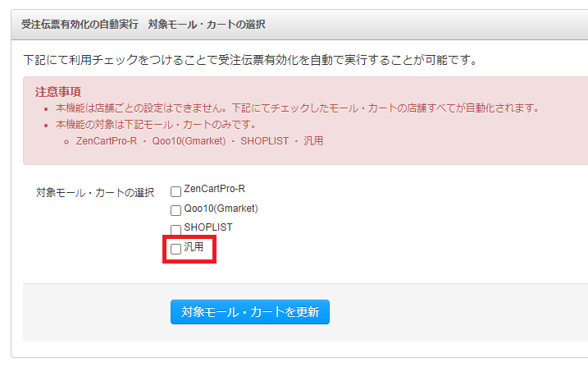Click the first notice bullet about 店舗ごとの設定
Viewport: 588px width, 367px height.
coord(298,108)
